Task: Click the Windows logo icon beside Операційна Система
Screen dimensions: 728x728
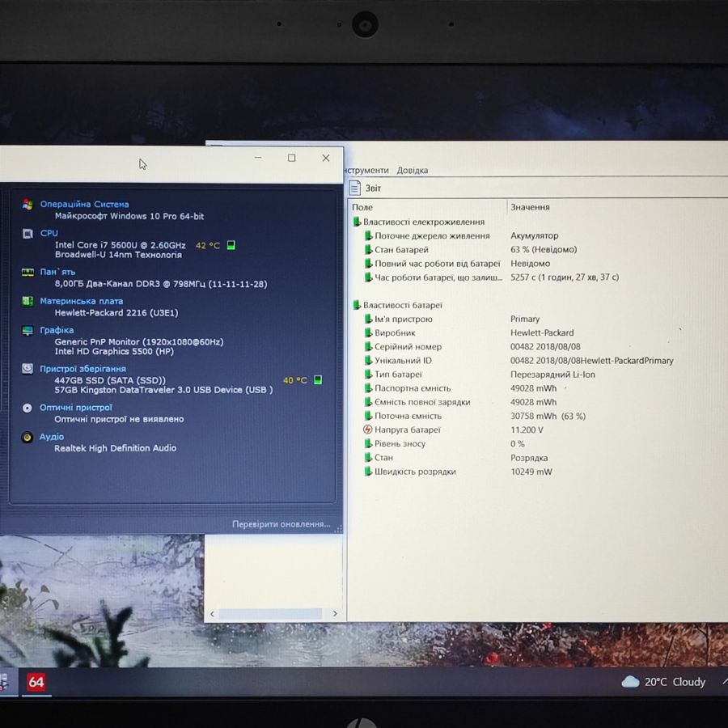Action: pos(28,205)
